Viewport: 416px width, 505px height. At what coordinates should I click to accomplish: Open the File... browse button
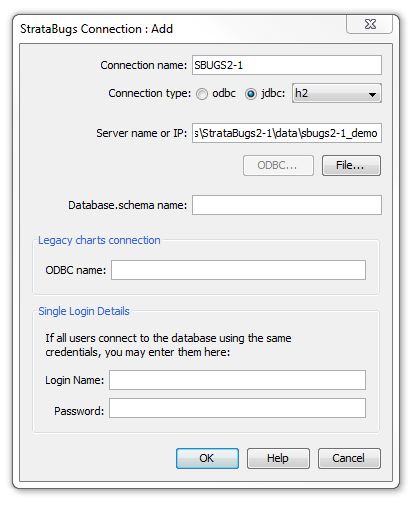[x=351, y=165]
